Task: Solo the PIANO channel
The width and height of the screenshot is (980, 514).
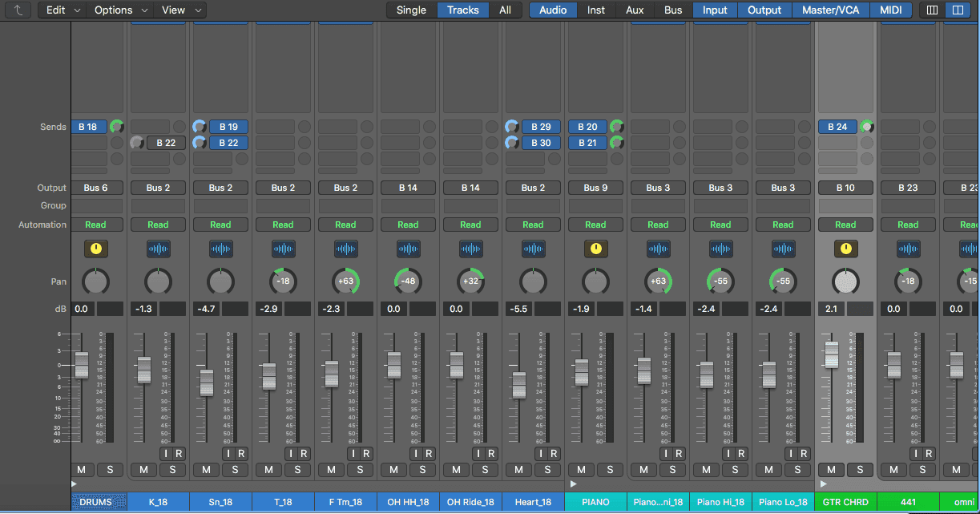Action: (x=610, y=470)
